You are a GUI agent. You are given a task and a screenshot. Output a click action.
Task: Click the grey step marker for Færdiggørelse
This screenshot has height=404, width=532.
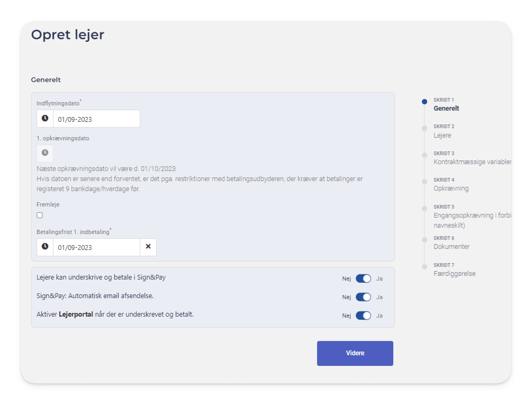click(424, 267)
